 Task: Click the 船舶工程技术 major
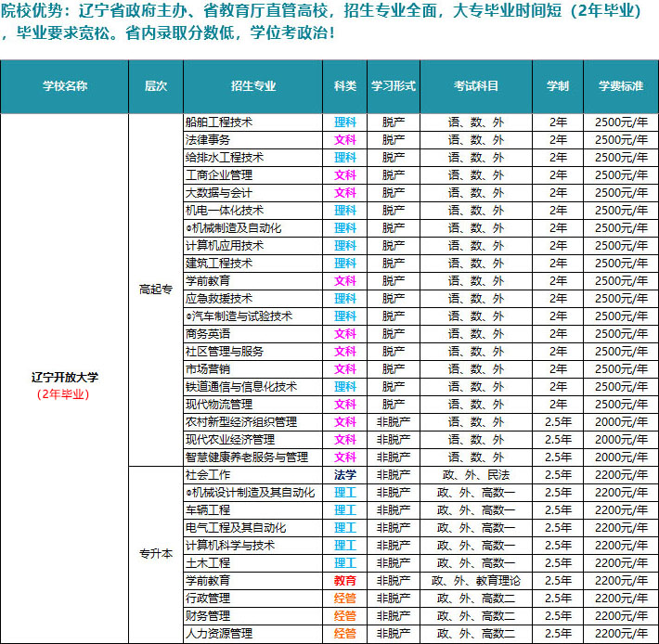click(219, 122)
